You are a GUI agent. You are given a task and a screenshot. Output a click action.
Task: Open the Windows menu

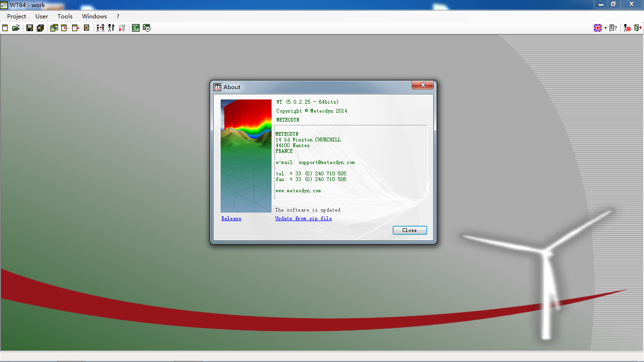coord(94,16)
